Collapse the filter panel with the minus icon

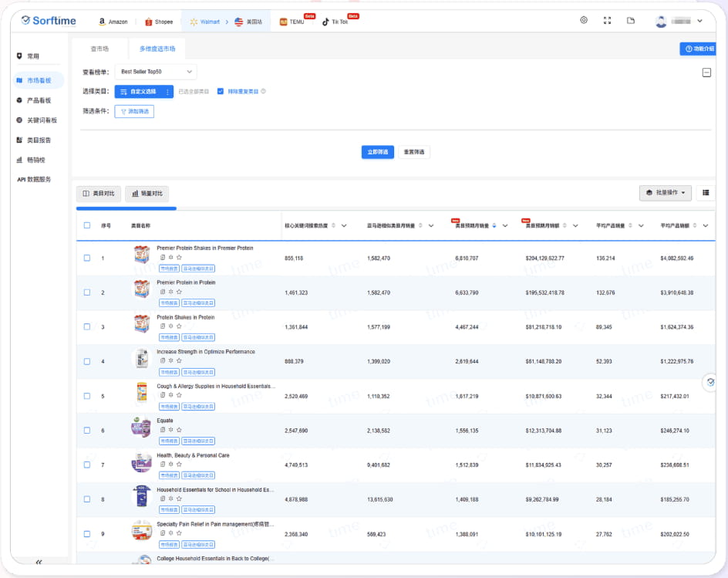(706, 73)
